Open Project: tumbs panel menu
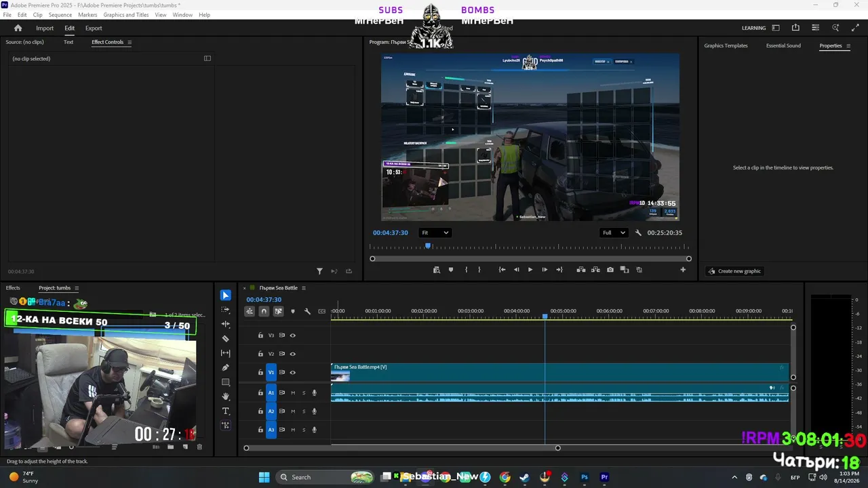 coord(77,288)
